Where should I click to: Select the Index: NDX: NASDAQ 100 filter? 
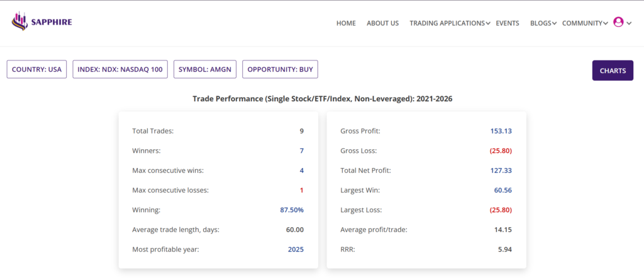[x=120, y=69]
